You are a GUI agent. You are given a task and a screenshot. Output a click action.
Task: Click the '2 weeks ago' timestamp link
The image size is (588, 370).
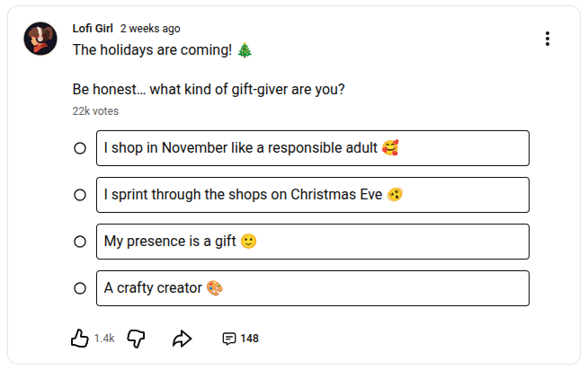(x=150, y=29)
